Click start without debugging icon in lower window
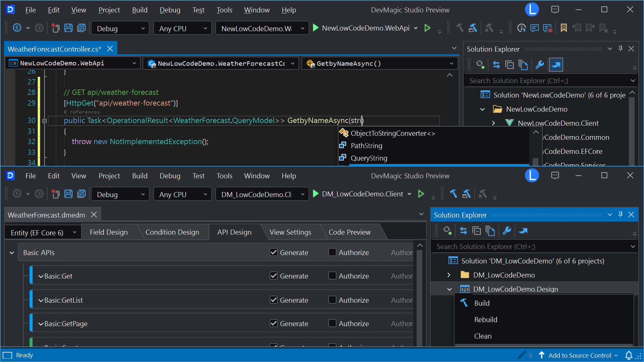The width and height of the screenshot is (644, 362). [421, 194]
